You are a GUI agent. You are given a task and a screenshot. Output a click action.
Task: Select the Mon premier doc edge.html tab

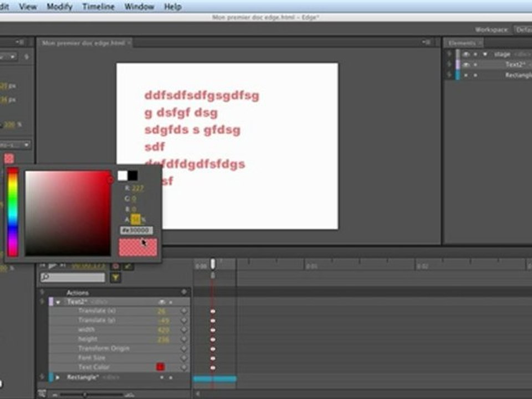click(84, 43)
